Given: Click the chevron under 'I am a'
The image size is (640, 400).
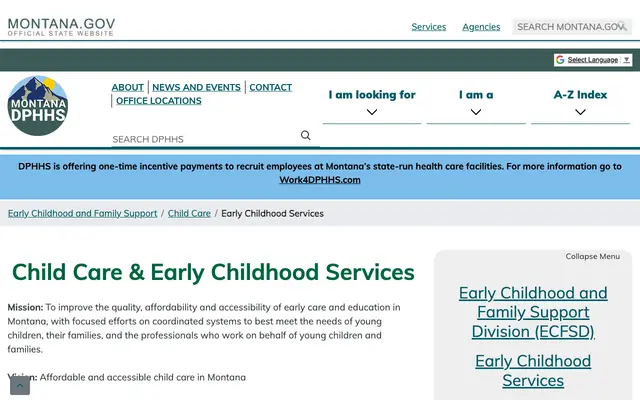Looking at the screenshot, I should click(476, 112).
